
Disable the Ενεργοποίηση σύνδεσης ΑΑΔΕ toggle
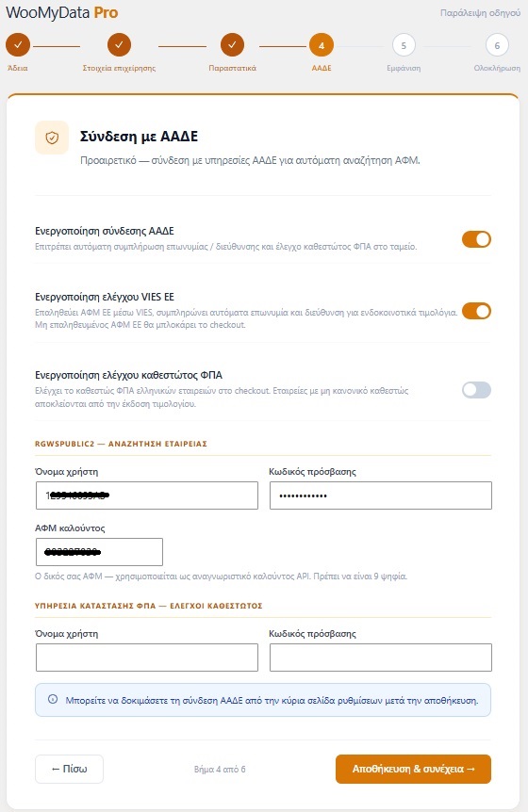(x=476, y=239)
